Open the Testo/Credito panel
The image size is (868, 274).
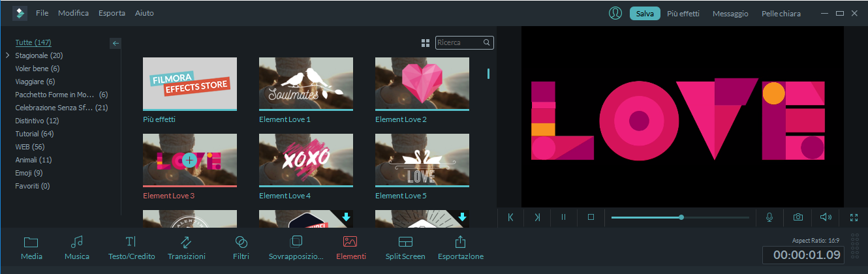point(131,248)
